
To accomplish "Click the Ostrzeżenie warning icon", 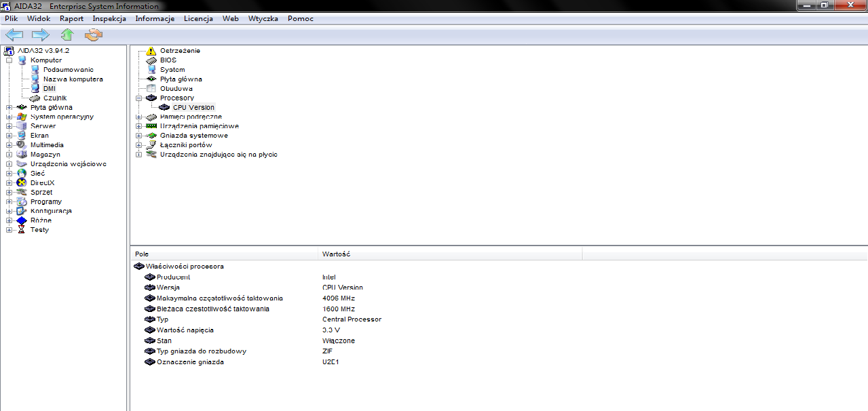I will pyautogui.click(x=151, y=51).
